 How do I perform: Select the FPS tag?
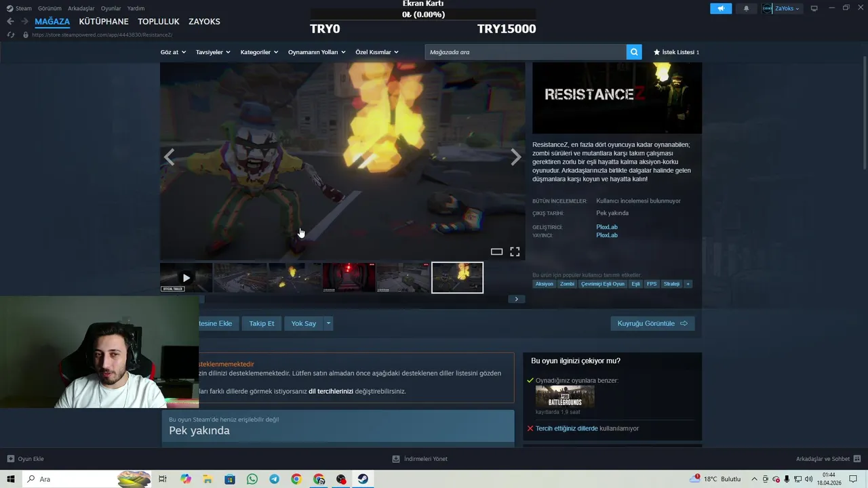pos(652,284)
